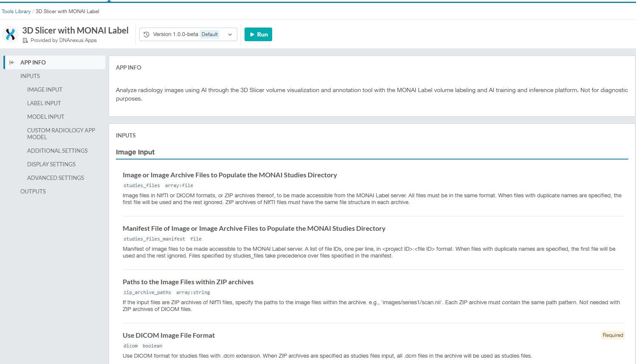Screen dimensions: 636x364
Task: Click the Required tag beside DICOM format
Action: pos(613,335)
